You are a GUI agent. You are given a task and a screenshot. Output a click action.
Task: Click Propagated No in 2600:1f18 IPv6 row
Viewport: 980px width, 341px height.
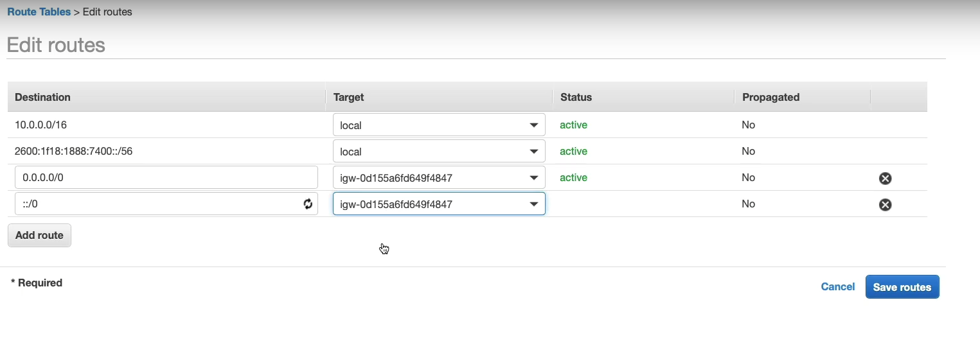click(x=748, y=152)
